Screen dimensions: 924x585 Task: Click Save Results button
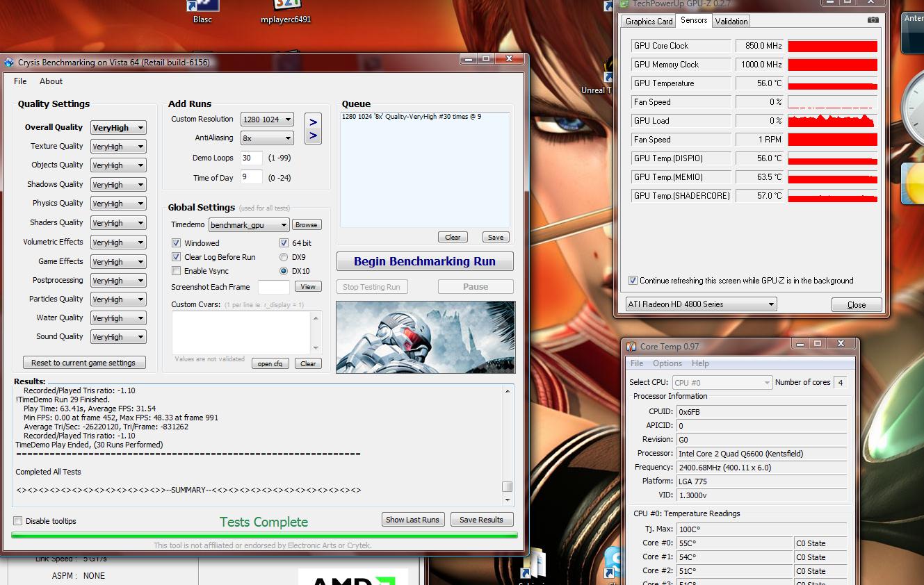481,520
